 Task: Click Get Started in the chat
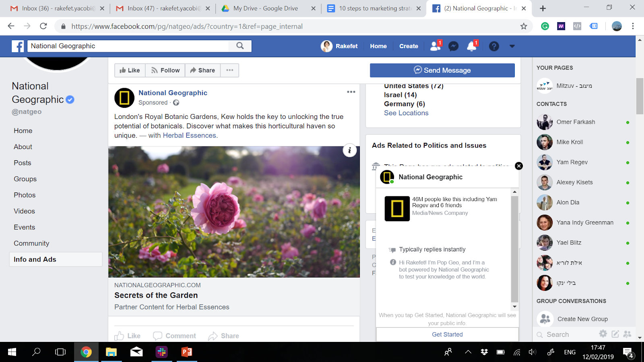(447, 334)
